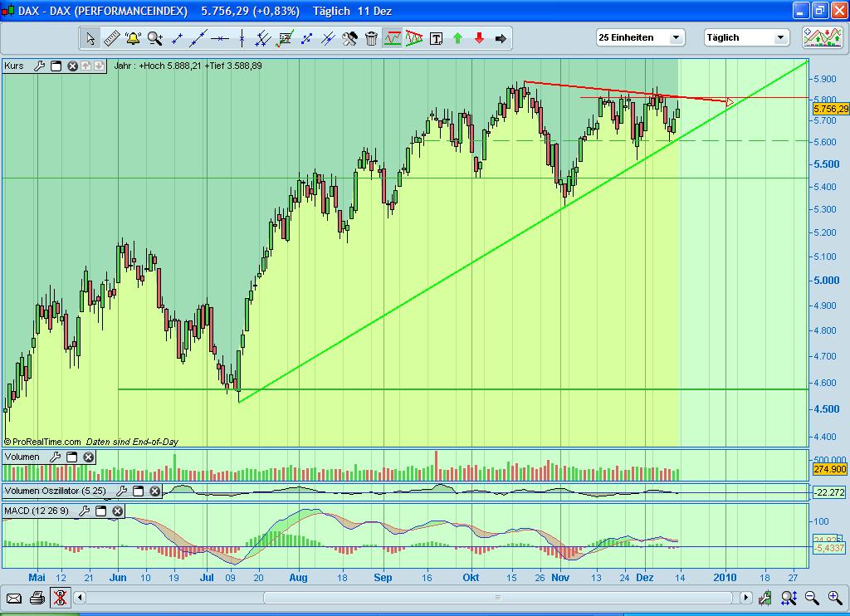The height and width of the screenshot is (616, 850).
Task: Select the price alert bell tool
Action: click(131, 38)
